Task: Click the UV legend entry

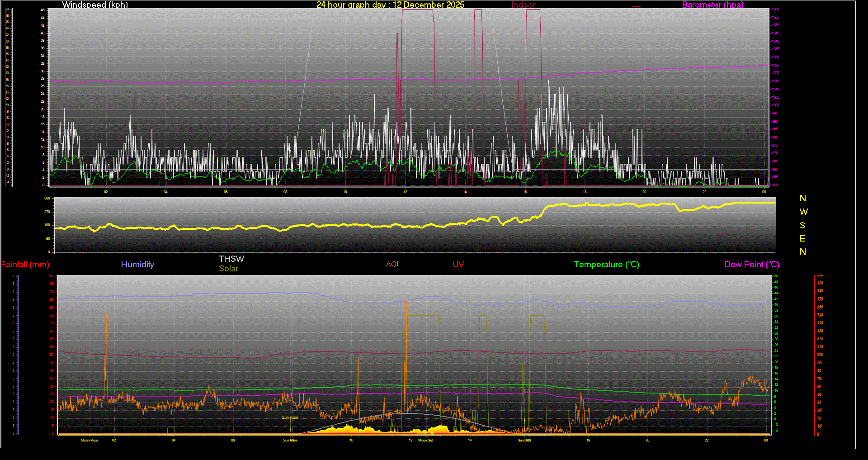Action: click(458, 265)
